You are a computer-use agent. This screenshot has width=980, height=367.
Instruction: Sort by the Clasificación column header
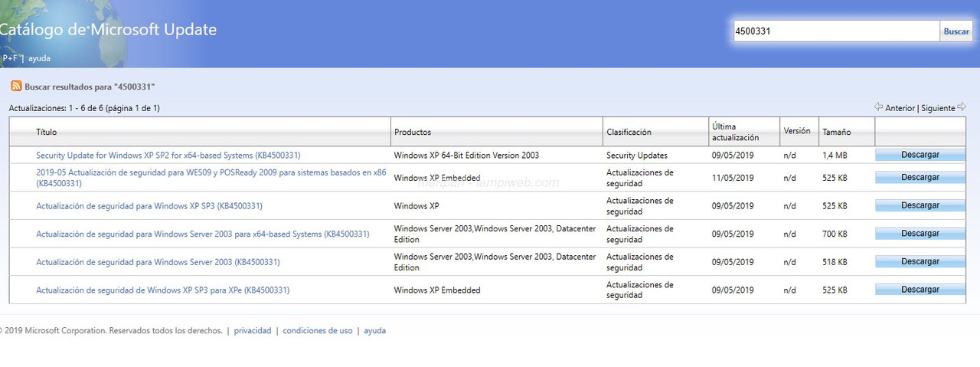pyautogui.click(x=629, y=132)
